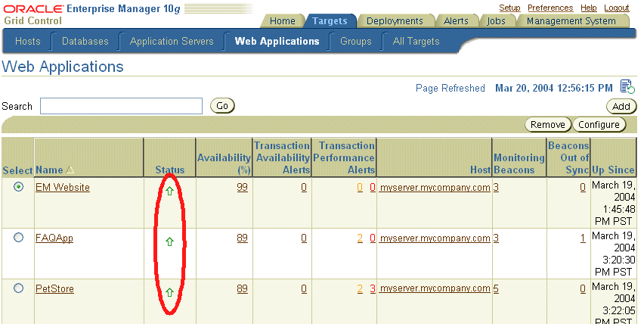Click PetStore availability 89 link

pos(243,288)
